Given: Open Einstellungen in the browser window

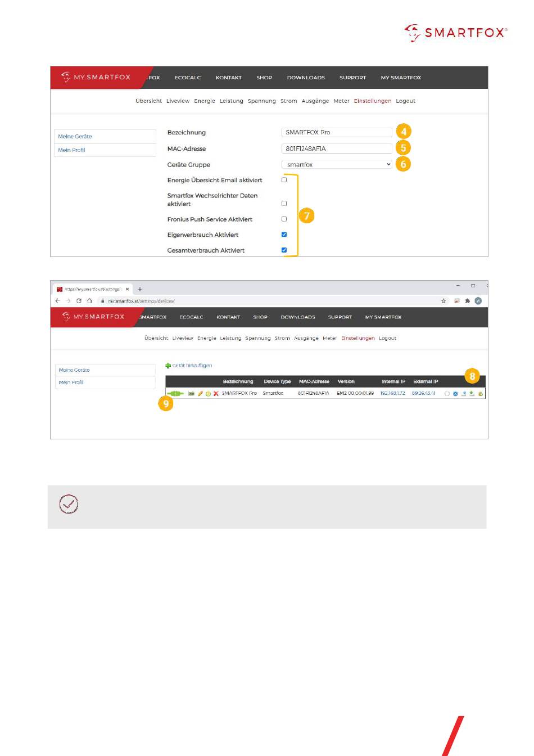Looking at the screenshot, I should (x=358, y=339).
